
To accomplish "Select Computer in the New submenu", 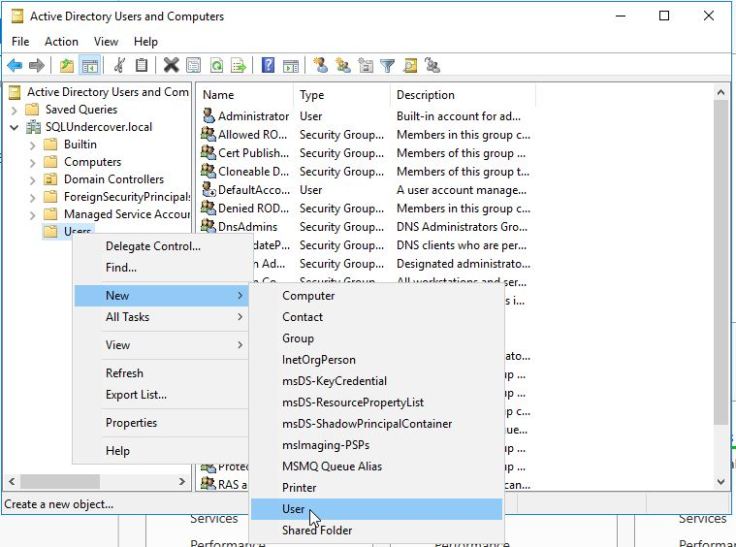I will click(376, 296).
